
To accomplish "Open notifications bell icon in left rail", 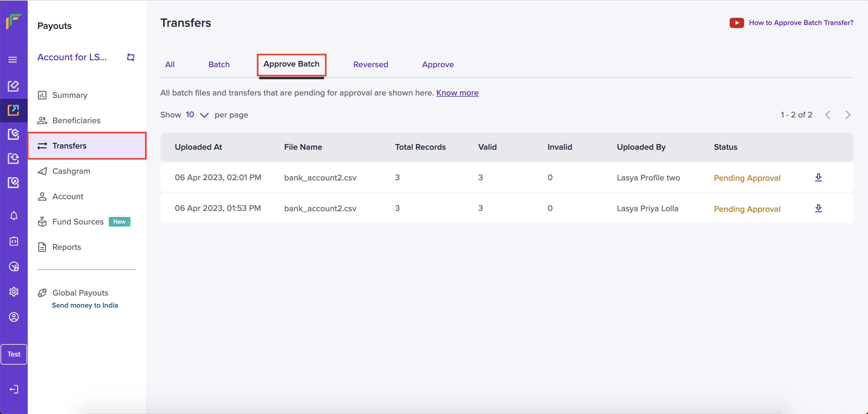I will click(14, 216).
